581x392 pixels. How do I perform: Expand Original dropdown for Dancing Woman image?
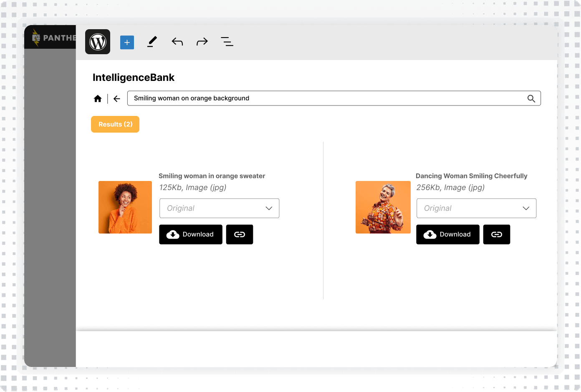[x=476, y=208]
